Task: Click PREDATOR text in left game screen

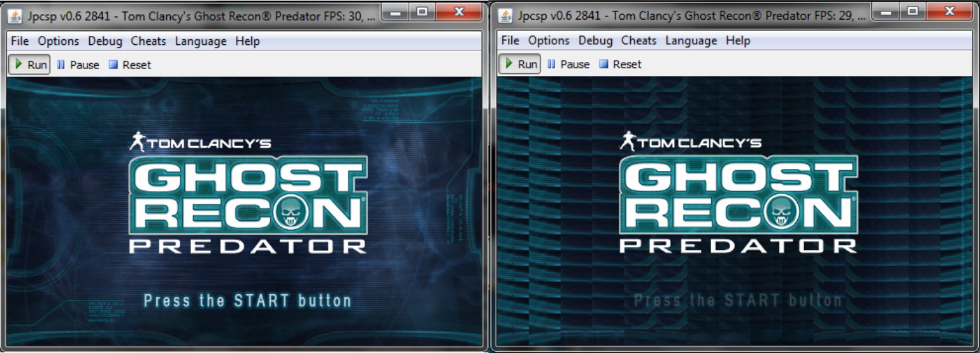Action: pyautogui.click(x=248, y=246)
